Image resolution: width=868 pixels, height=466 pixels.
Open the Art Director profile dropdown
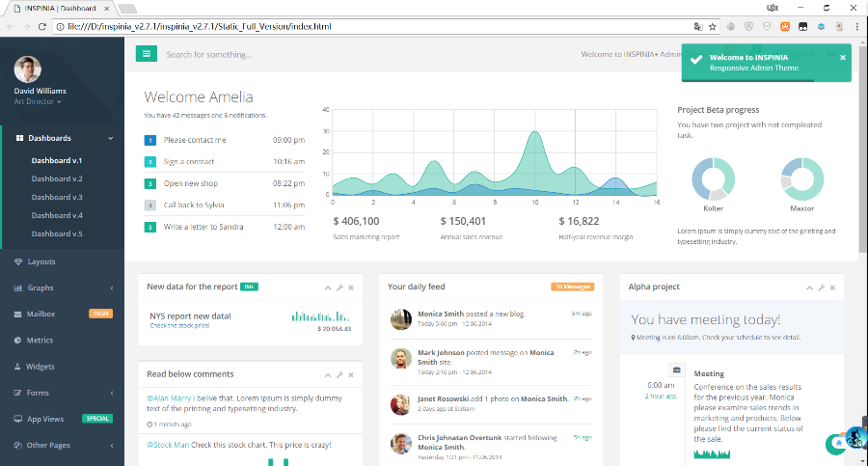click(x=38, y=101)
